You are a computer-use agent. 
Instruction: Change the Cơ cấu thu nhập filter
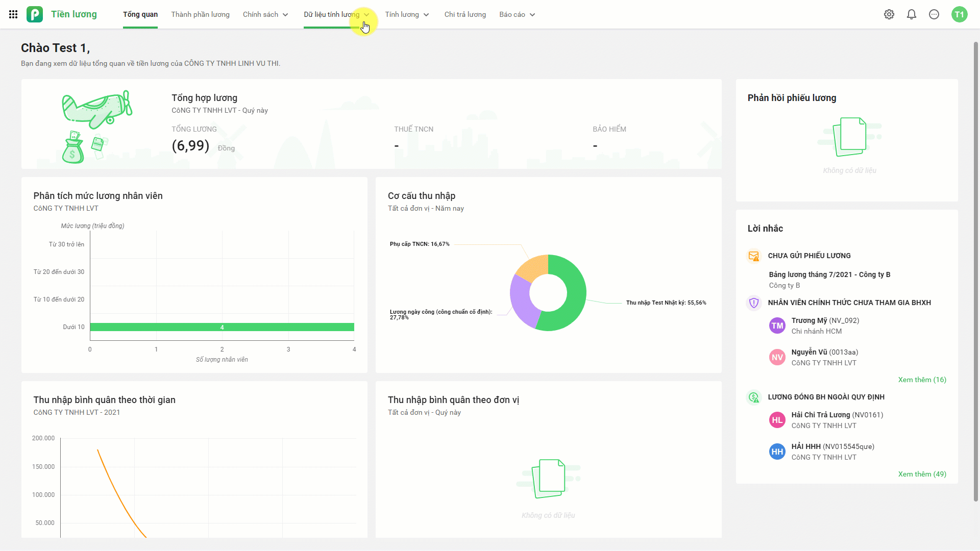click(426, 208)
